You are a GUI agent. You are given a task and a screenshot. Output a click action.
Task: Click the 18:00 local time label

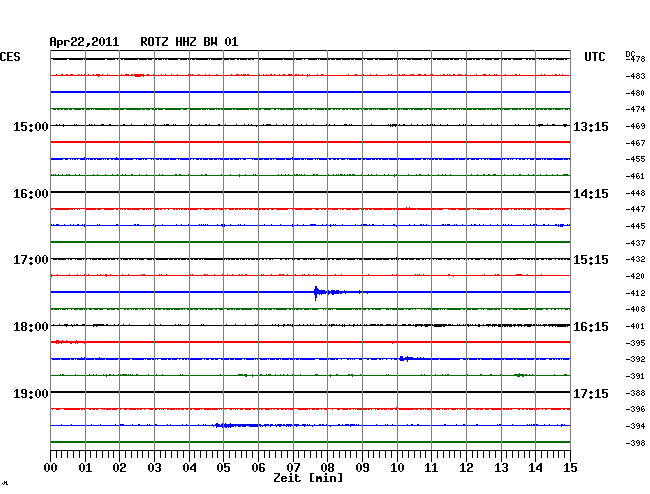(31, 327)
